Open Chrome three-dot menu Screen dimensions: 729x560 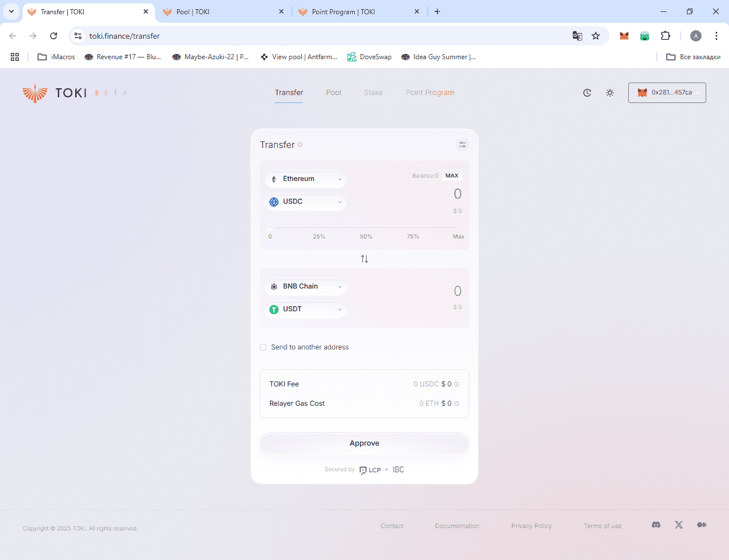(716, 36)
